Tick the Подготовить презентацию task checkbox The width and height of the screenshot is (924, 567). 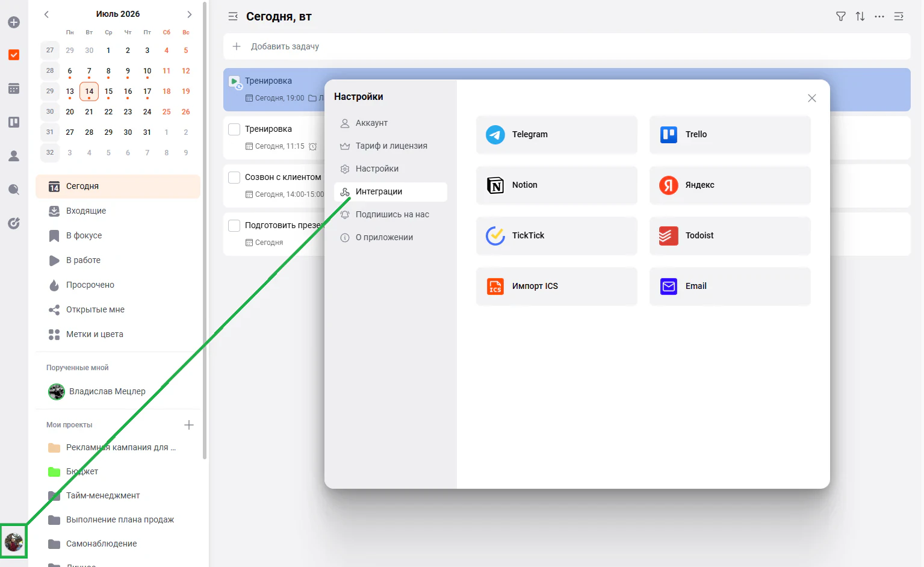tap(234, 225)
